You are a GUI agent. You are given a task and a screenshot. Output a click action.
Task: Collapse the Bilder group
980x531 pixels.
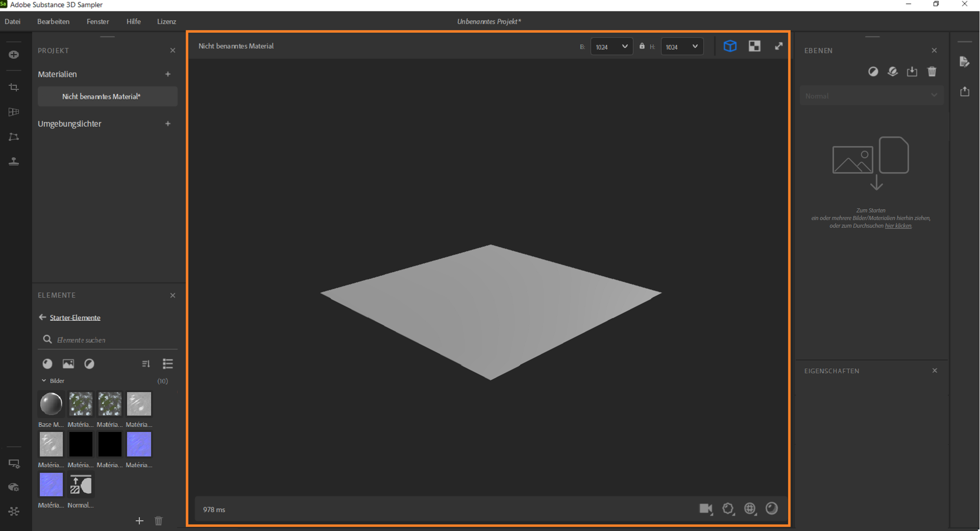(x=44, y=381)
